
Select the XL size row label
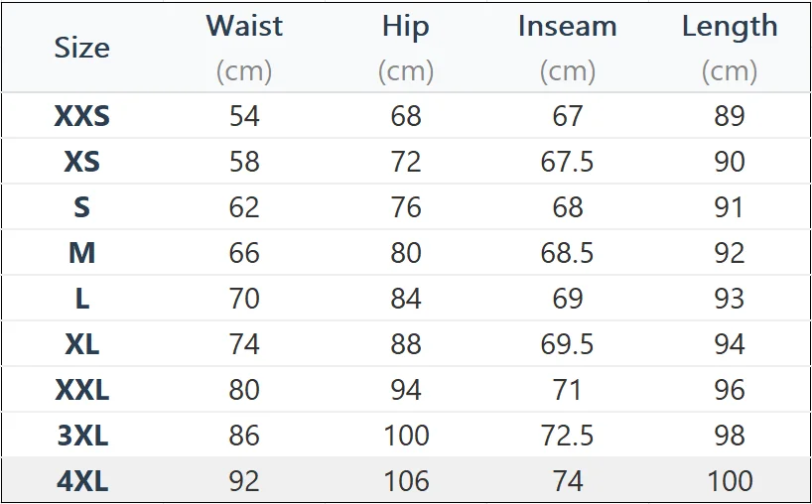[x=81, y=343]
